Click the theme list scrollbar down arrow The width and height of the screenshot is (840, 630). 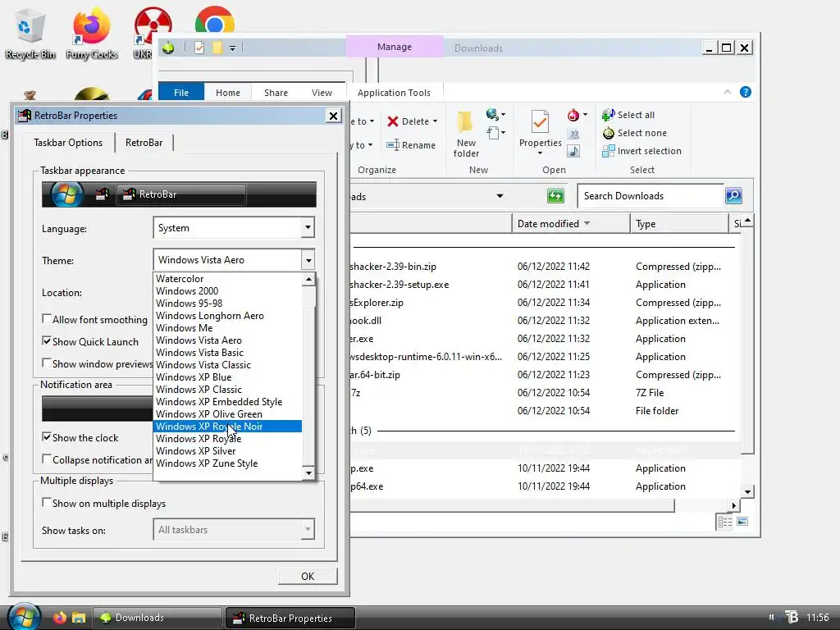pos(308,473)
